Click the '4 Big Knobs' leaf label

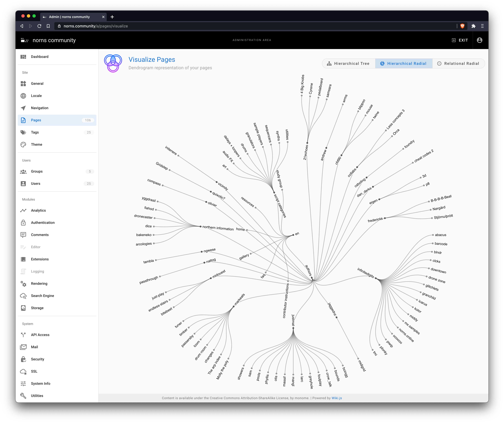pos(302,84)
